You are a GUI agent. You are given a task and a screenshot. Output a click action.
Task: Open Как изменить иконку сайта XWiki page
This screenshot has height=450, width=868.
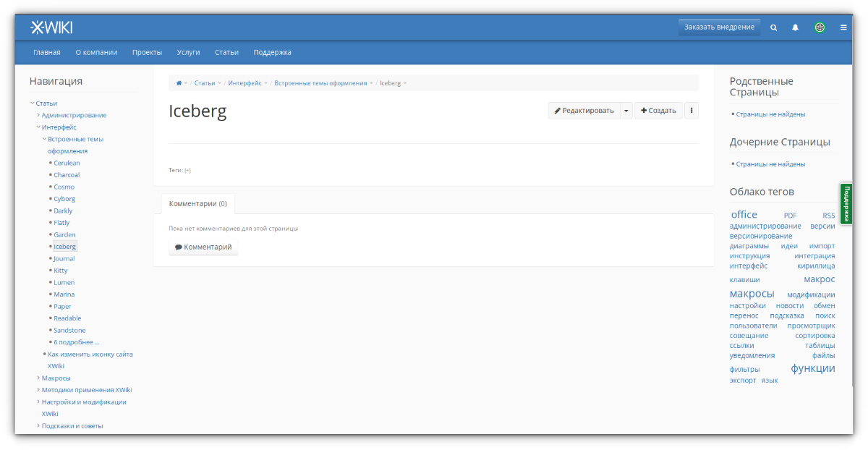90,360
